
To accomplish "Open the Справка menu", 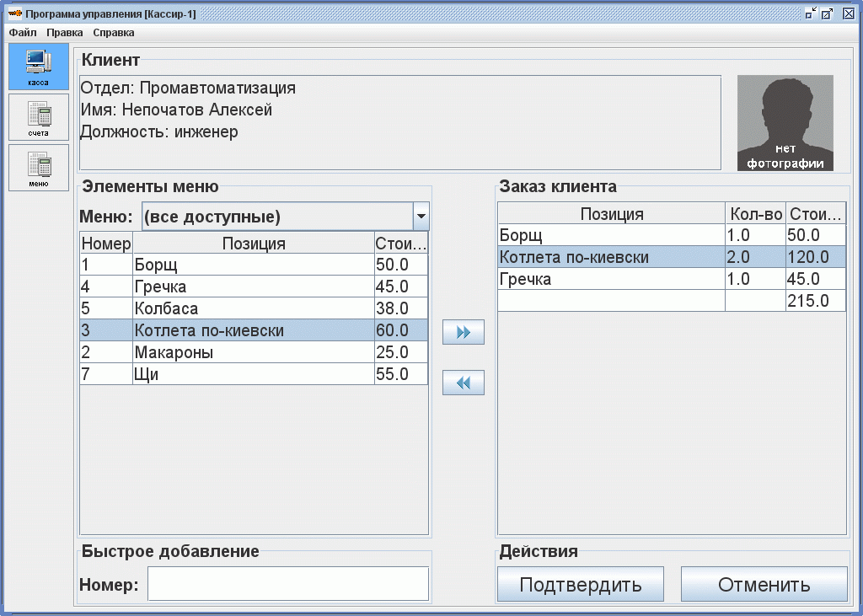I will 114,33.
